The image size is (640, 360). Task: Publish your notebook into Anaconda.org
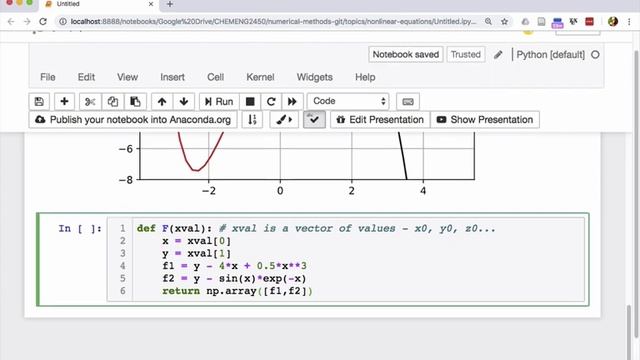pyautogui.click(x=133, y=120)
